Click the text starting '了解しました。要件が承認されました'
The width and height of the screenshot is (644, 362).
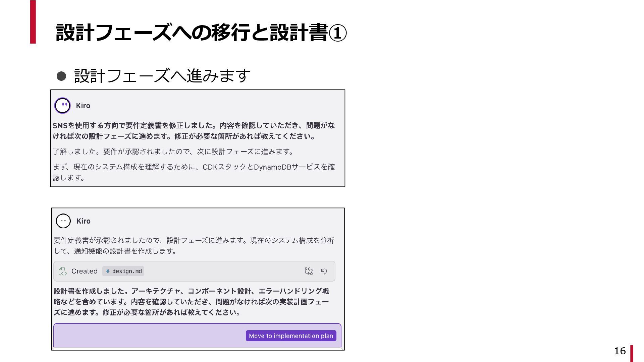click(x=173, y=152)
